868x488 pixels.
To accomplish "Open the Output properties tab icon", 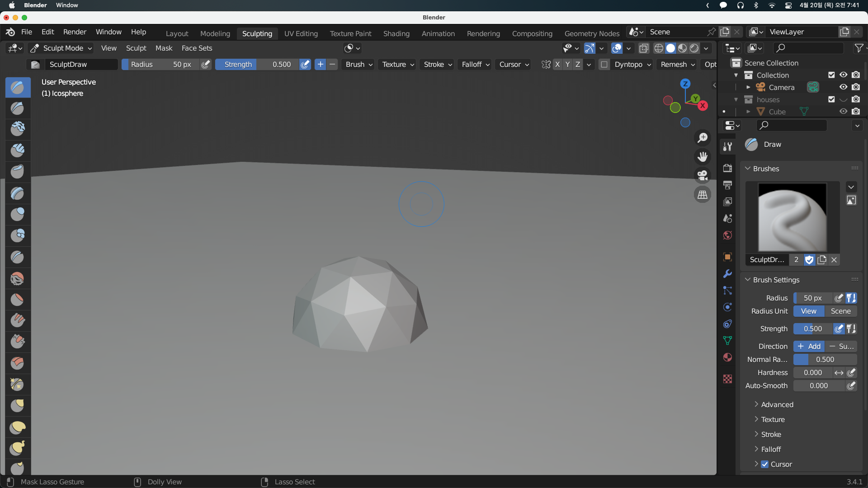I will [727, 185].
